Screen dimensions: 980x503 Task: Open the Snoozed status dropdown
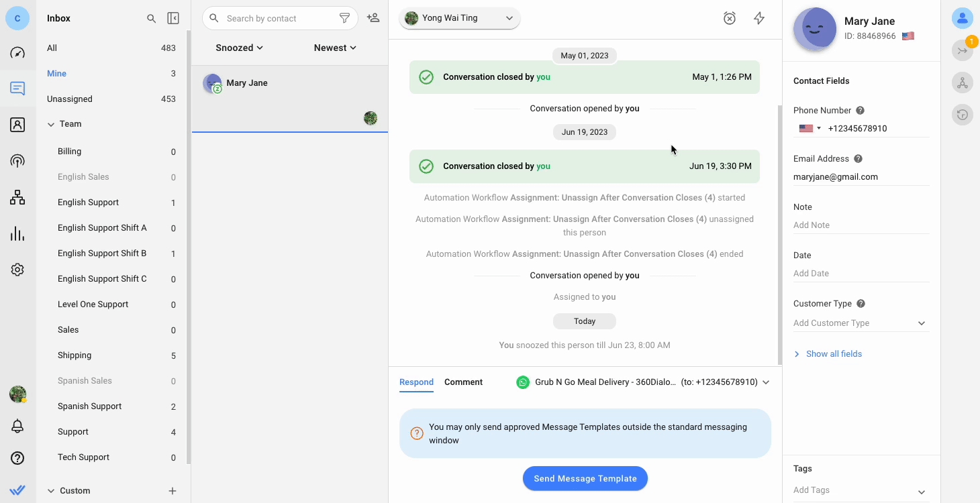click(240, 48)
